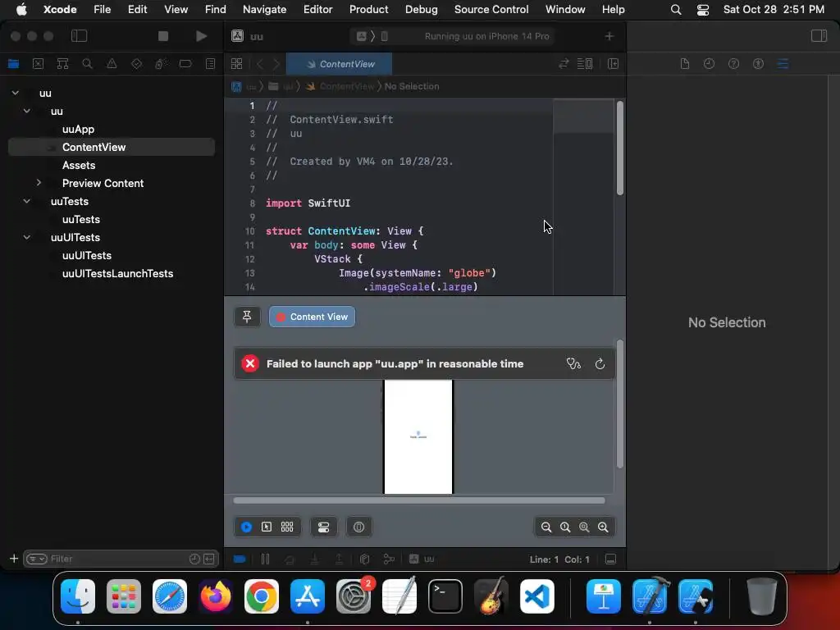Select uuTests file under uuTests group
Image resolution: width=840 pixels, height=630 pixels.
point(81,219)
